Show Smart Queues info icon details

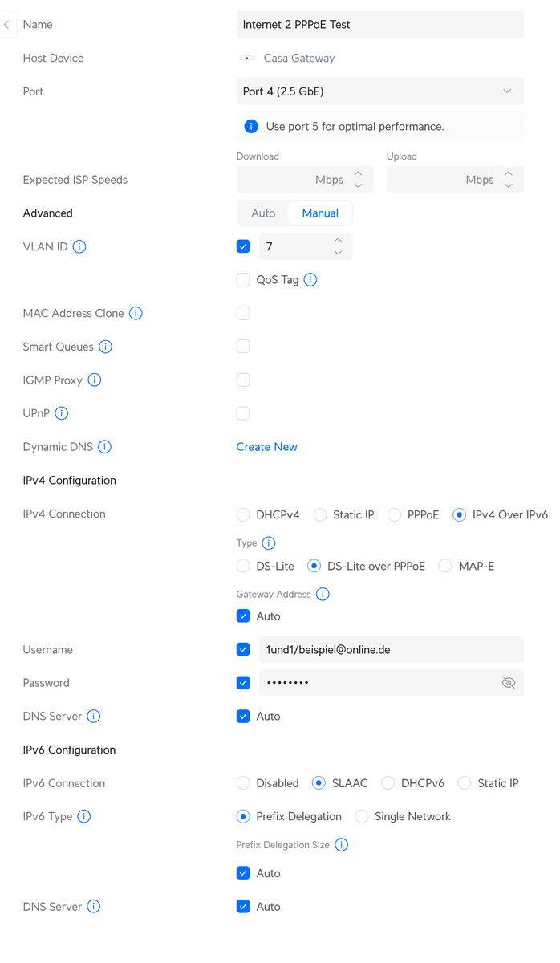(105, 347)
